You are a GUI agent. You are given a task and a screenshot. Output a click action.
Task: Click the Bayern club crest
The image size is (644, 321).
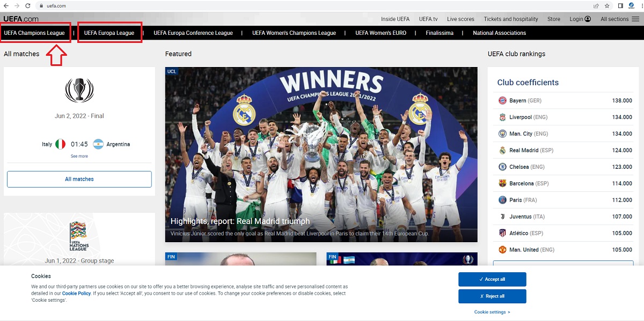coord(502,101)
